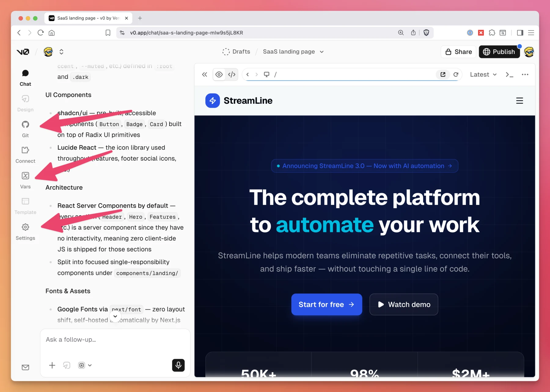The image size is (550, 392).
Task: Open the team switcher chevrons next to avatar
Action: (61, 52)
